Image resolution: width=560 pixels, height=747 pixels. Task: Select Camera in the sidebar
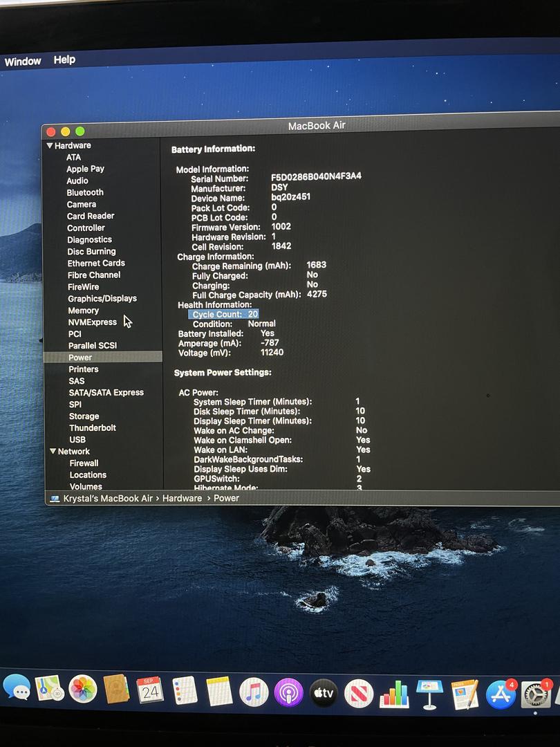pos(82,204)
